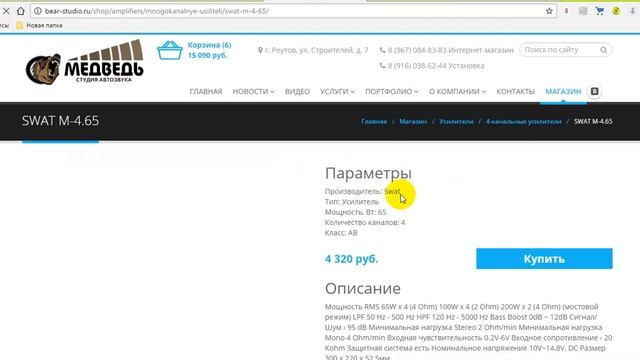Click the map pin icon by Реутов address
Screen dimensions: 640x360
click(x=260, y=50)
